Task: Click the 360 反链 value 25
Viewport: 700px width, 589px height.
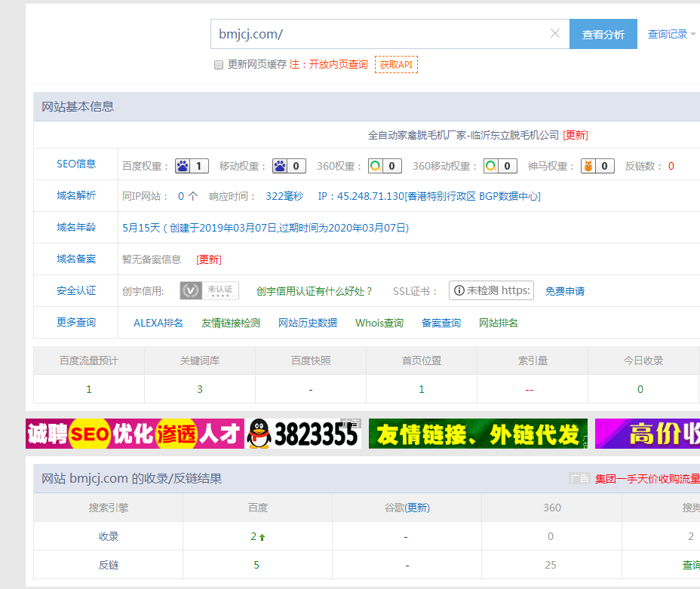Action: pos(551,565)
